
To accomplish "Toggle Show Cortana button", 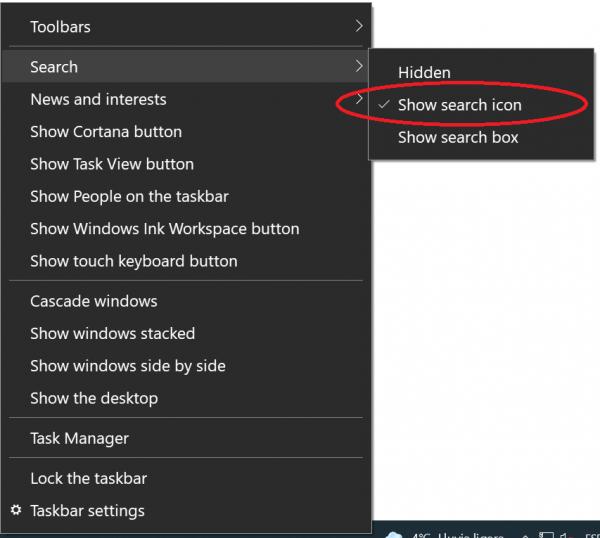I will coord(186,132).
